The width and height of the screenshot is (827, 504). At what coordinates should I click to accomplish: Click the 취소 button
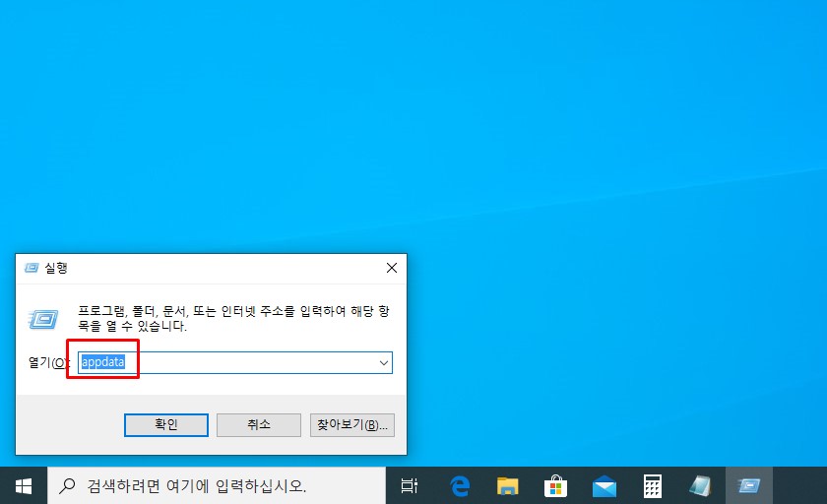(259, 425)
